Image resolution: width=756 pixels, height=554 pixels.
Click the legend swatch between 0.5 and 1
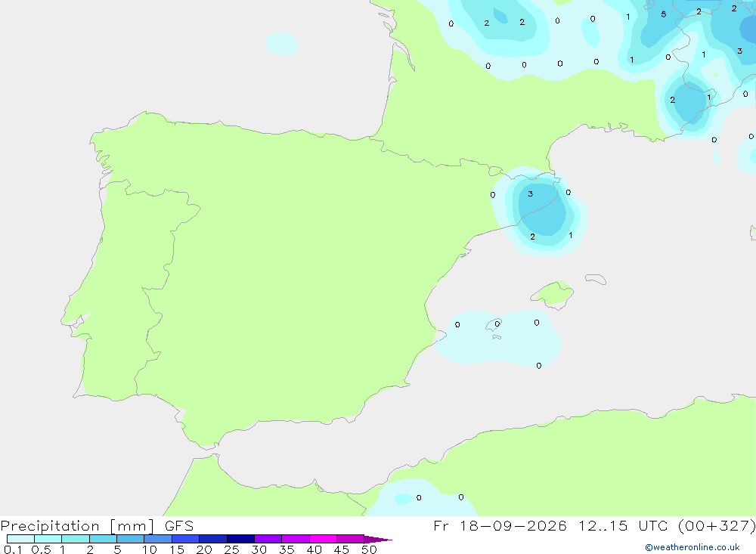click(48, 539)
